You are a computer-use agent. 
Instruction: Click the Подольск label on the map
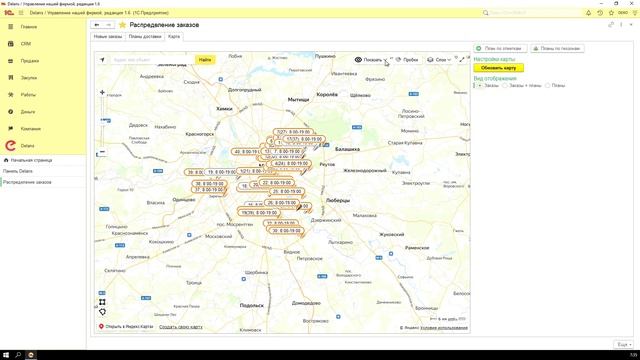point(251,305)
